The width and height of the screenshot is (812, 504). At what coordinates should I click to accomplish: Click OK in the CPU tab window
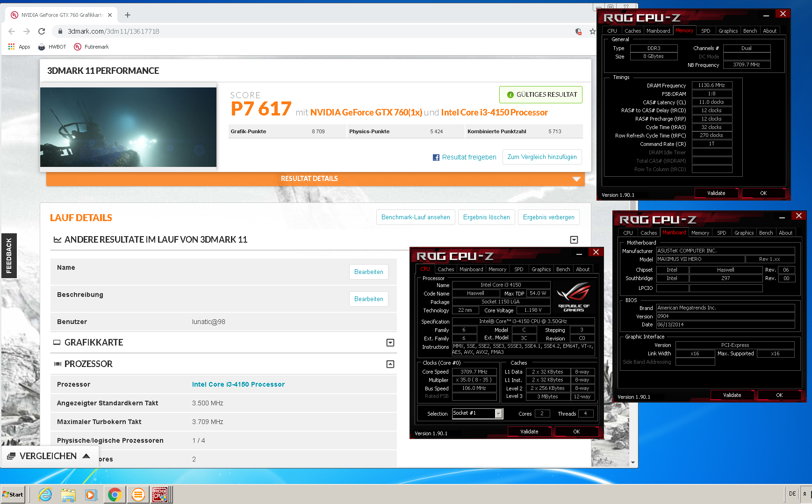pos(576,432)
